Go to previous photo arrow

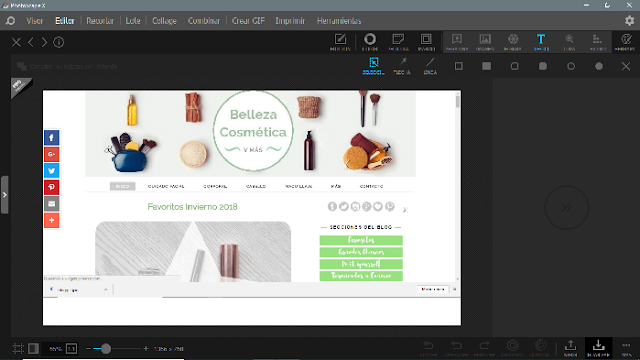coord(31,42)
